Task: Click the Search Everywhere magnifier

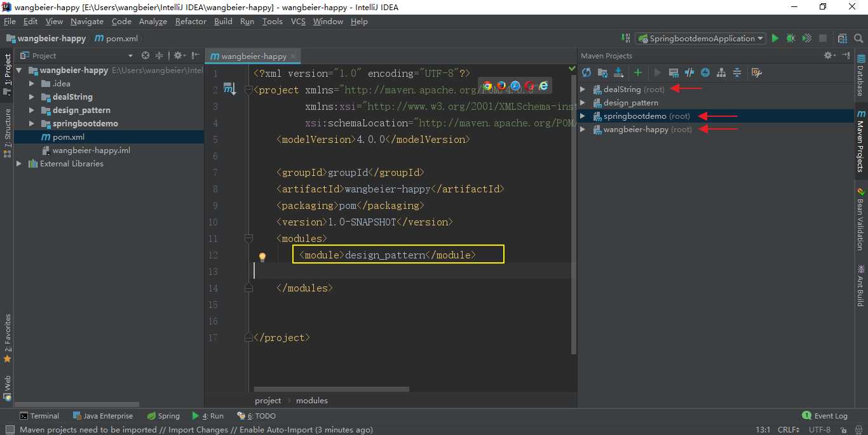Action: pos(859,38)
